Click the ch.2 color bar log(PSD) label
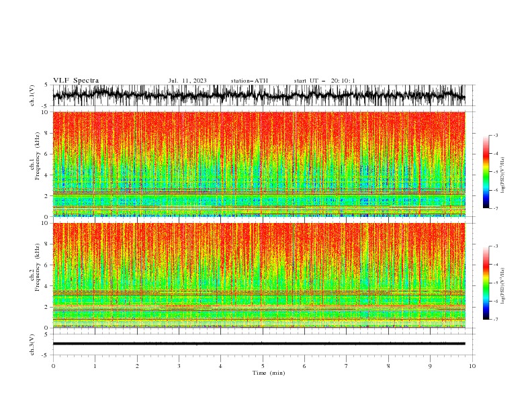The image size is (532, 411). (503, 286)
